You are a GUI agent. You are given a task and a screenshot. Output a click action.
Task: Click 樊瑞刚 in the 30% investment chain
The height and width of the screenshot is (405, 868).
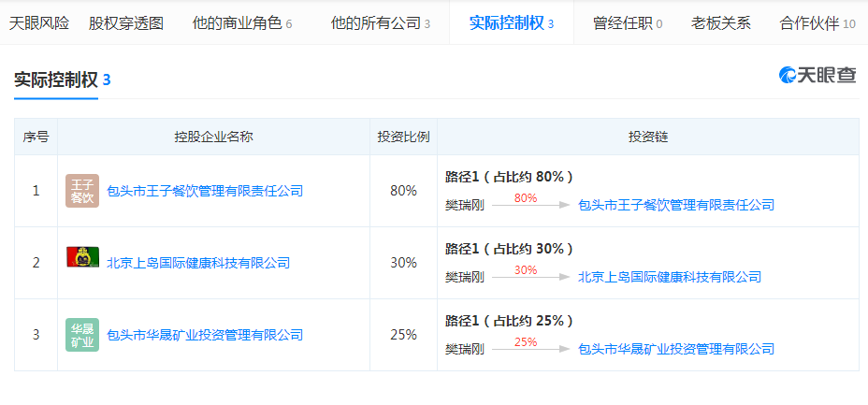(465, 277)
